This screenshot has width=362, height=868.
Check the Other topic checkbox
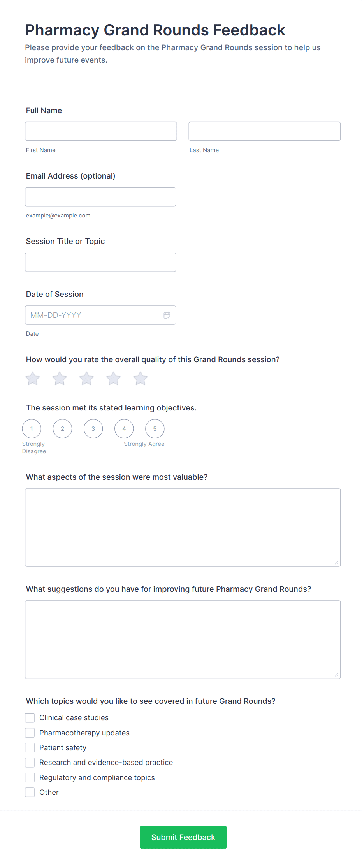(30, 793)
